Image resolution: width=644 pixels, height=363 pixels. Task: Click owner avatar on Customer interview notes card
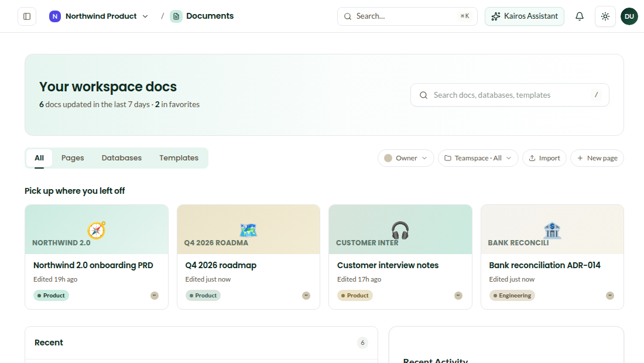click(x=458, y=296)
